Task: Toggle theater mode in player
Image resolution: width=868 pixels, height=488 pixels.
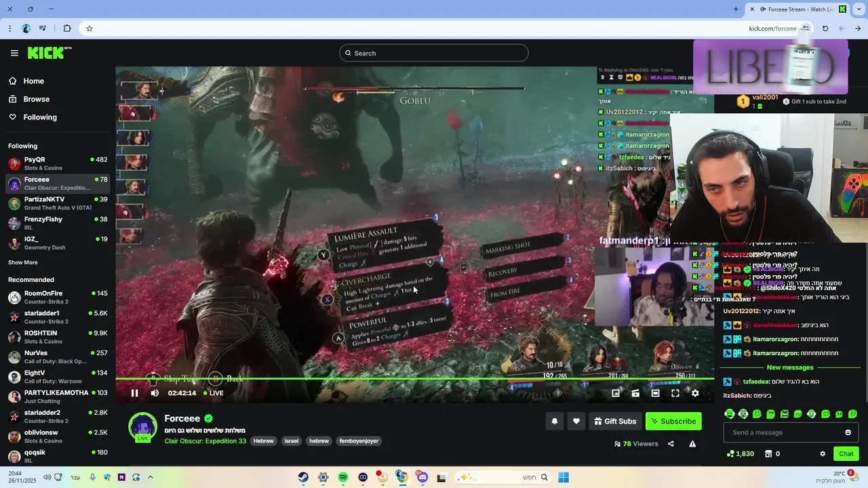Action: pyautogui.click(x=655, y=393)
